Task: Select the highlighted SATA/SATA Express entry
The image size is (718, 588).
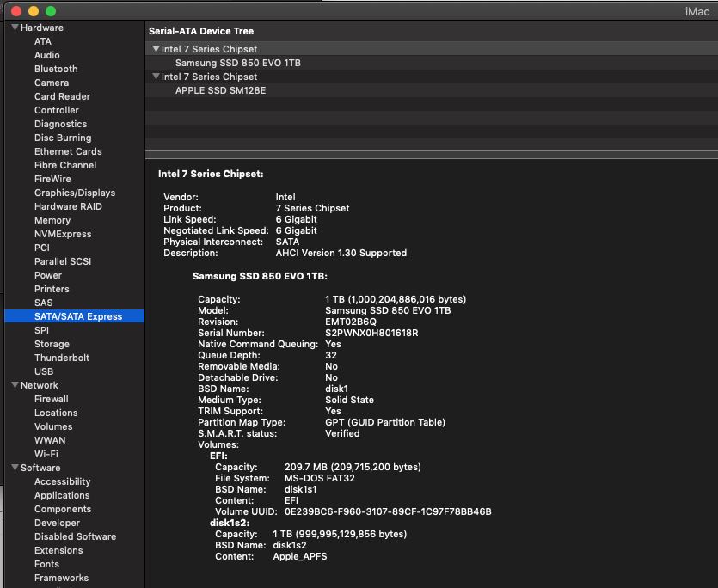Action: coord(74,316)
